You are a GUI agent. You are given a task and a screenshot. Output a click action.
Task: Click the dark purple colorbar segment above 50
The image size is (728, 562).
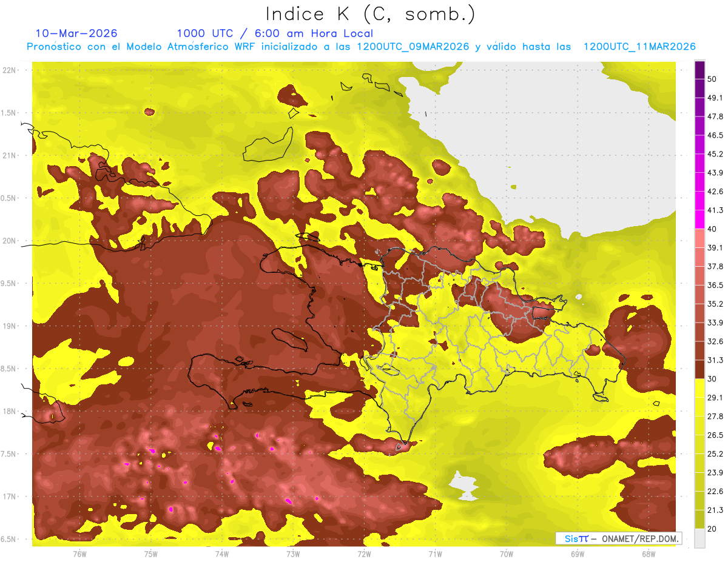coord(699,70)
